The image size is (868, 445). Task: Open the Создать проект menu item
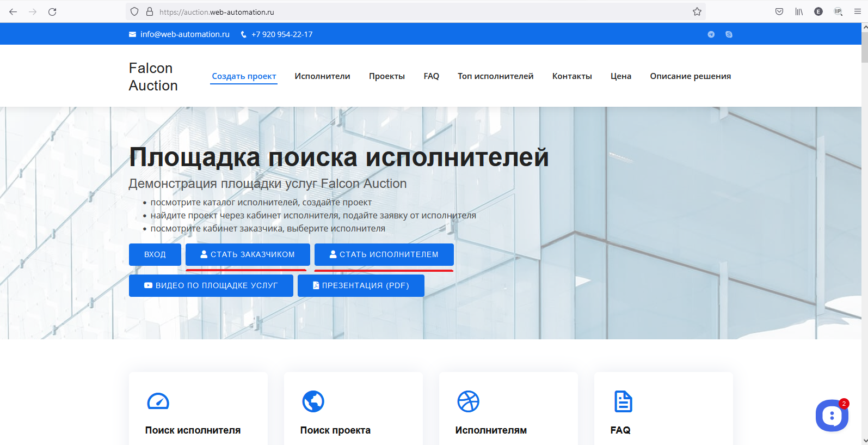click(244, 76)
